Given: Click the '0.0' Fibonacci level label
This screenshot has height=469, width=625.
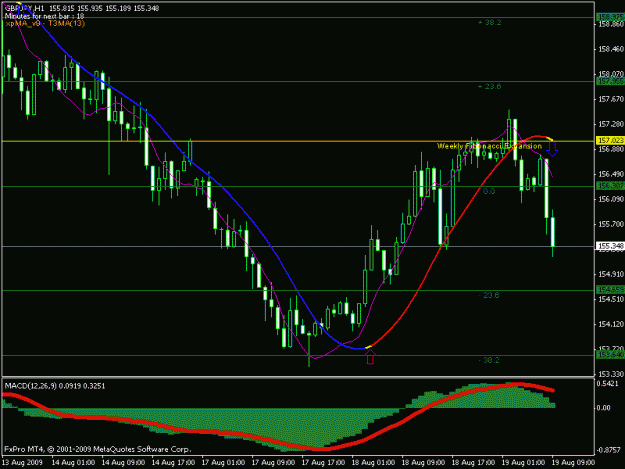Looking at the screenshot, I should pyautogui.click(x=489, y=191).
